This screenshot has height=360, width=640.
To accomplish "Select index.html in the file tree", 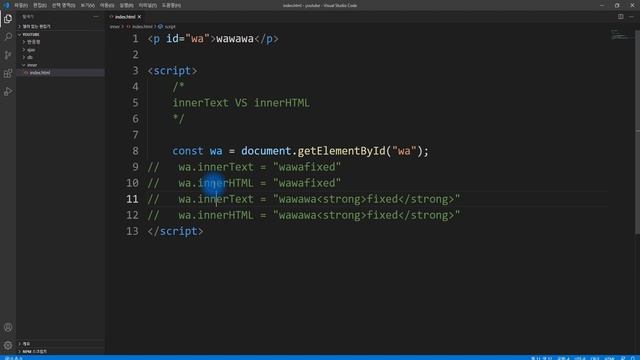I will coord(60,73).
